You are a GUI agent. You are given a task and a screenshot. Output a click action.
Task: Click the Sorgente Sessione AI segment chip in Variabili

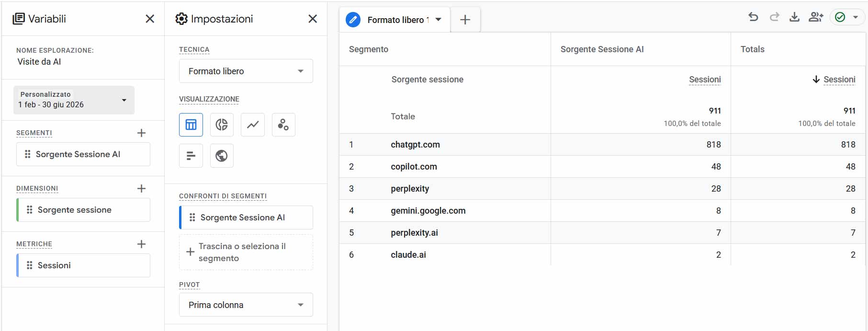point(83,154)
